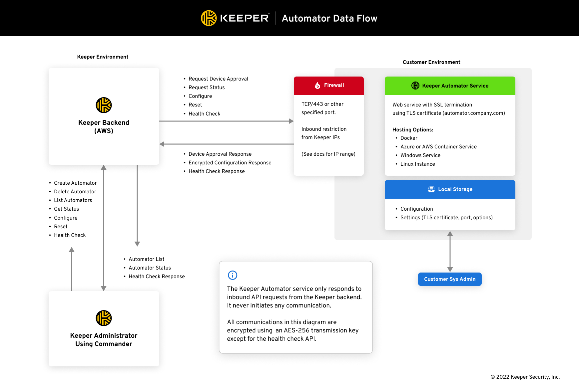Click the Keeper logo in the header

209,18
